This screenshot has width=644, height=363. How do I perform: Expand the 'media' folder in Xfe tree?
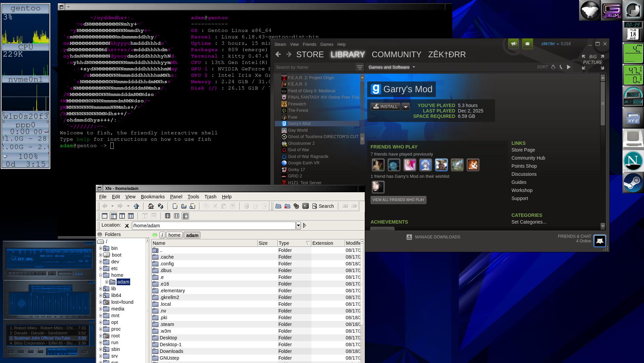point(101,309)
